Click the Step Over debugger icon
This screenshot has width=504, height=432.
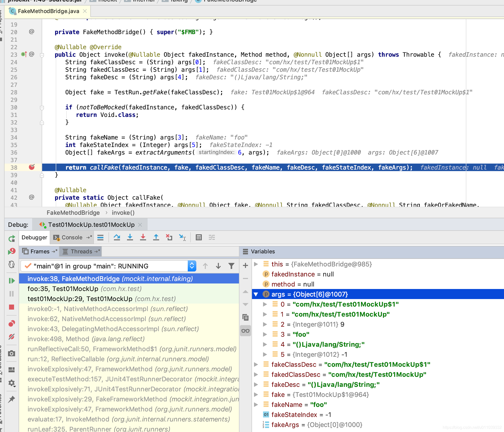point(117,237)
